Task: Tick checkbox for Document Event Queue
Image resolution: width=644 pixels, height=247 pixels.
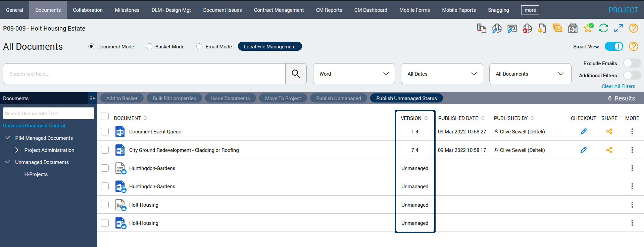Action: (105, 131)
